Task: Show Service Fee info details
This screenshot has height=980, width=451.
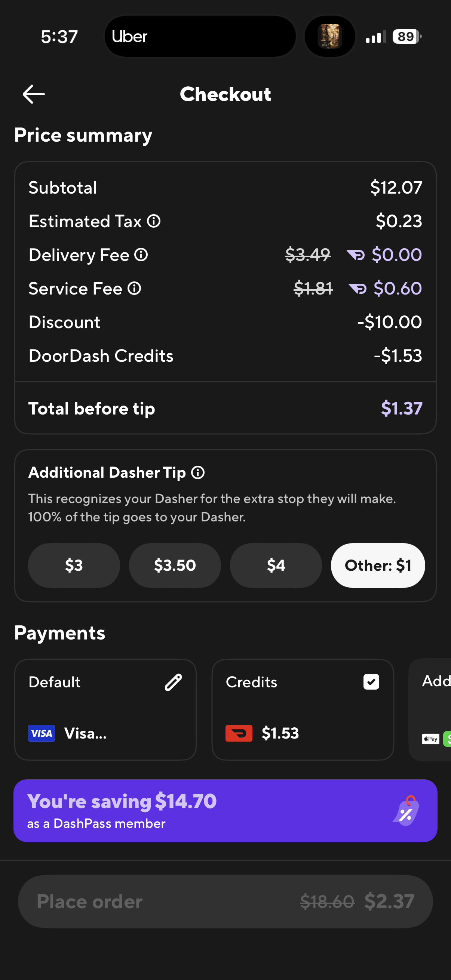Action: 134,289
